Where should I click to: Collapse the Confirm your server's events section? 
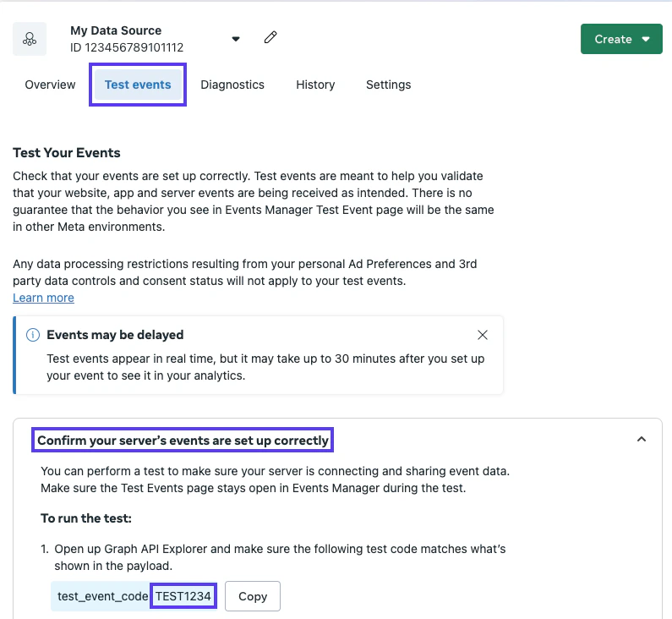coord(641,440)
